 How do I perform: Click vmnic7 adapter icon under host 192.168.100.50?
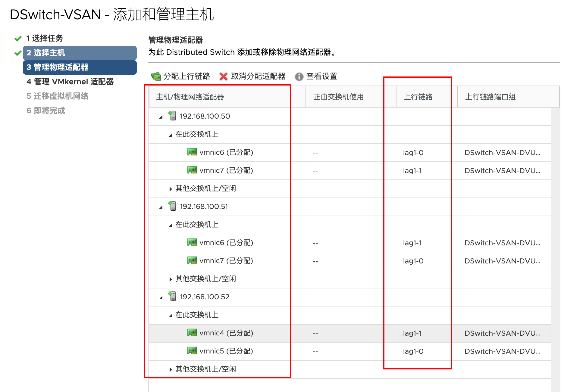(192, 170)
